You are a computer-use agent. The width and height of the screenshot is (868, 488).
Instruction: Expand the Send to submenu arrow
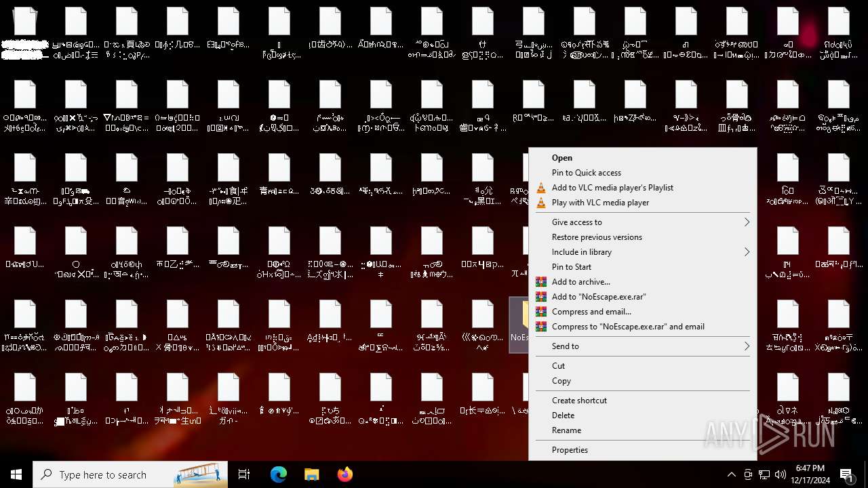747,346
